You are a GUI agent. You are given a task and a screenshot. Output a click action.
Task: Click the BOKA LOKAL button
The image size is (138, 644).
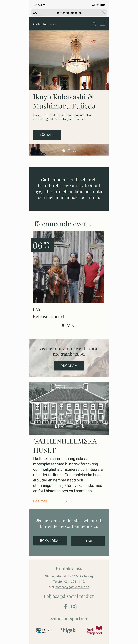pos(50,540)
